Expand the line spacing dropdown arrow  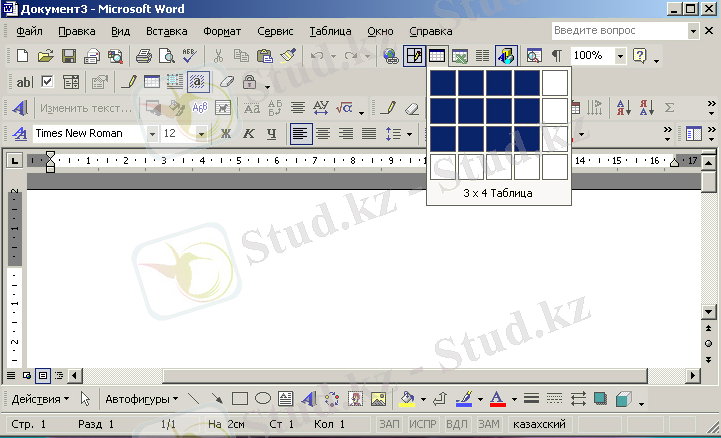pos(409,134)
